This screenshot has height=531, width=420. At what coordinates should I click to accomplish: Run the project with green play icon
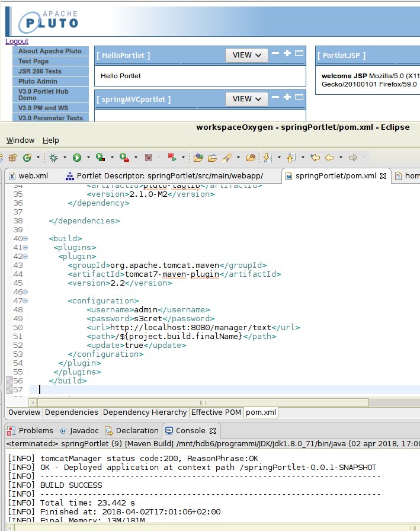(77, 158)
